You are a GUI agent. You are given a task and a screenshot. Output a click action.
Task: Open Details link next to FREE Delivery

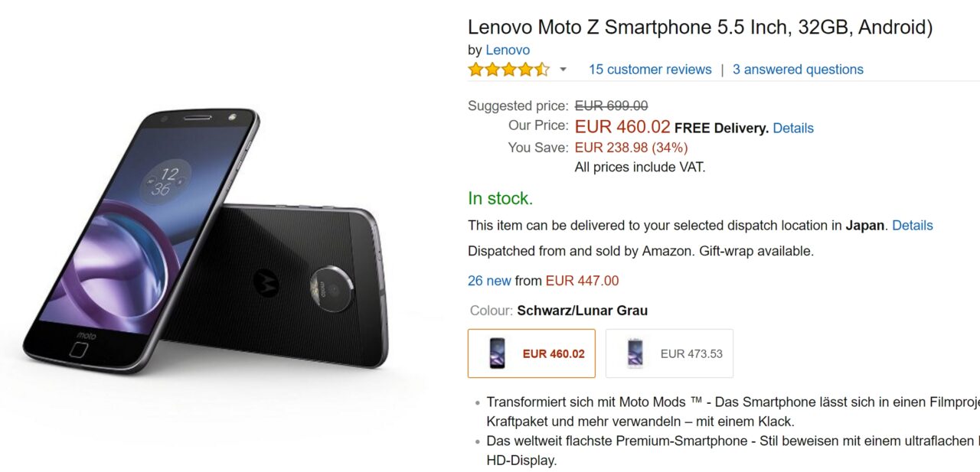pyautogui.click(x=793, y=128)
